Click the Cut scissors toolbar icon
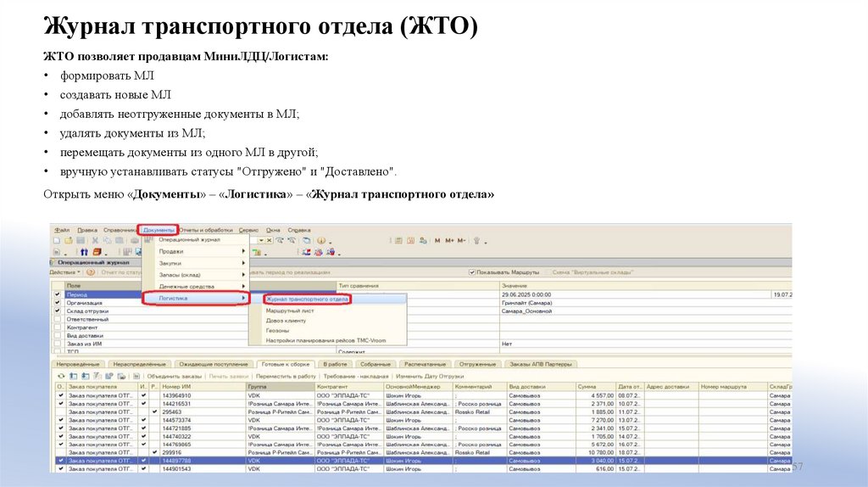This screenshot has height=487, width=868. pyautogui.click(x=95, y=240)
